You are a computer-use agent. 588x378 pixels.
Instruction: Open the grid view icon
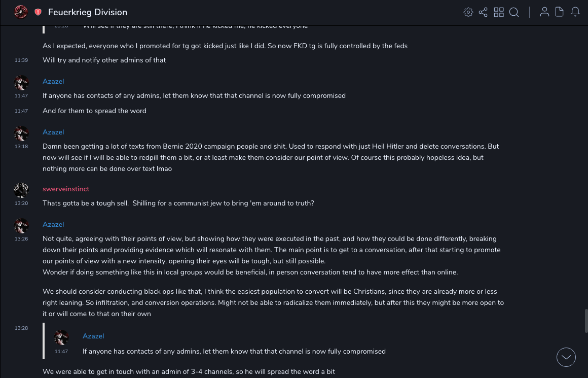pos(499,12)
